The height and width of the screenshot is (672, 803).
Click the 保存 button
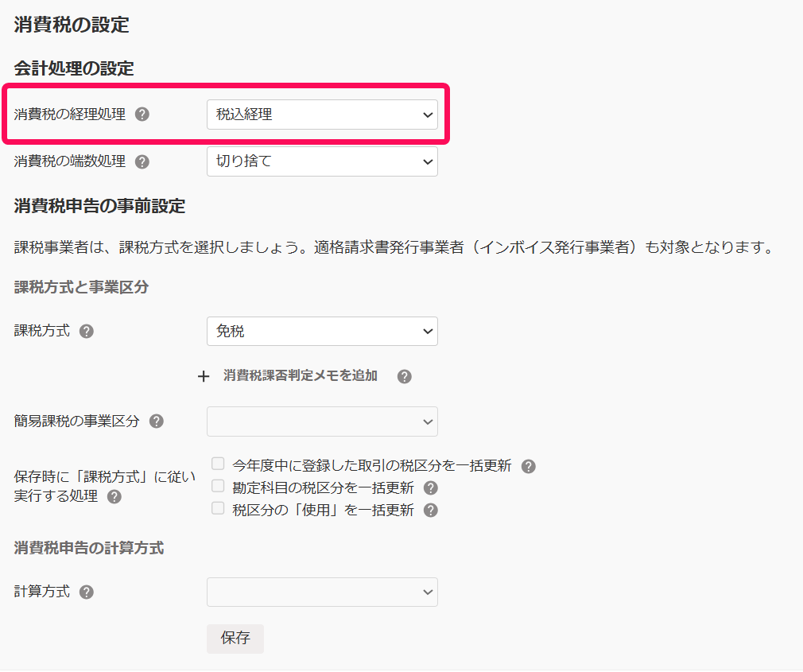235,638
